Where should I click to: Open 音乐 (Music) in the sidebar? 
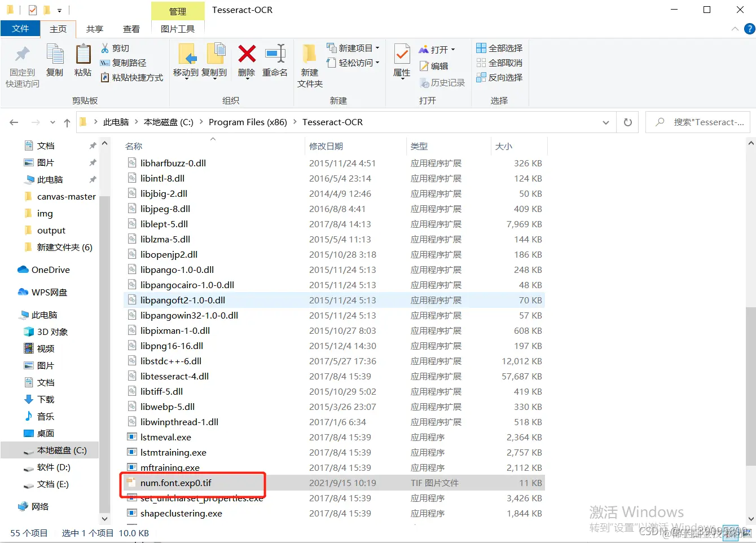pos(39,417)
